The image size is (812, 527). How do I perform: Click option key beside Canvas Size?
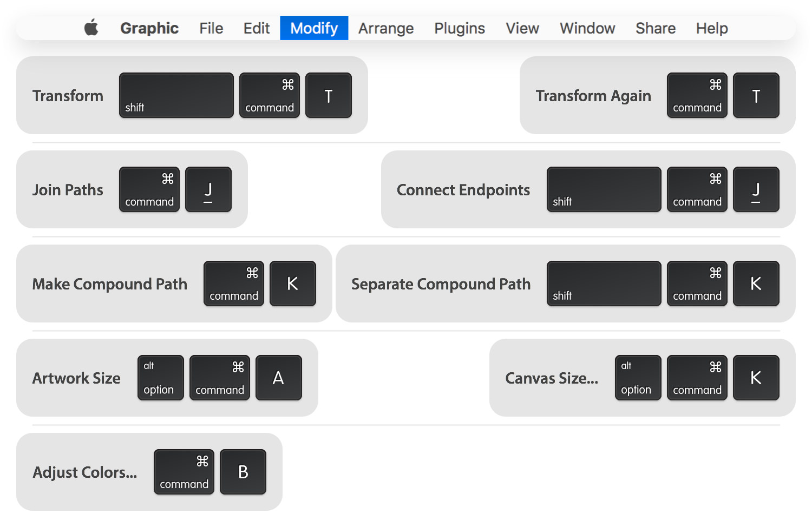[638, 378]
